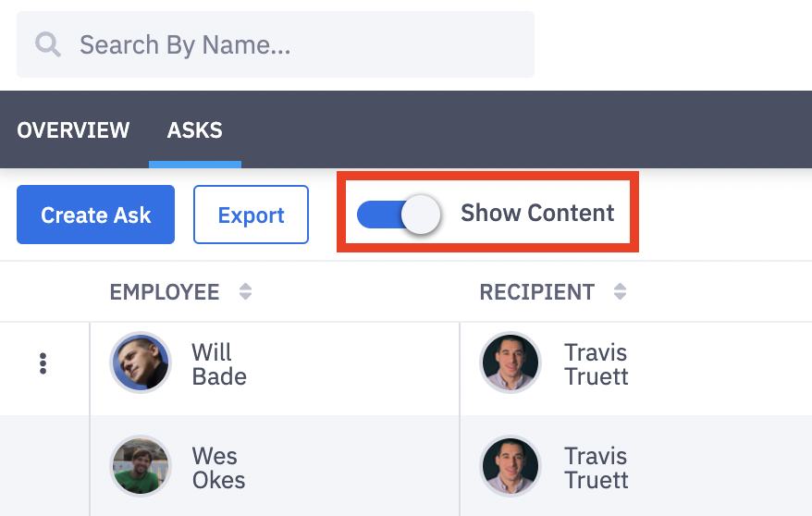Open Wes Okes' employee name
812x516 pixels.
218,468
